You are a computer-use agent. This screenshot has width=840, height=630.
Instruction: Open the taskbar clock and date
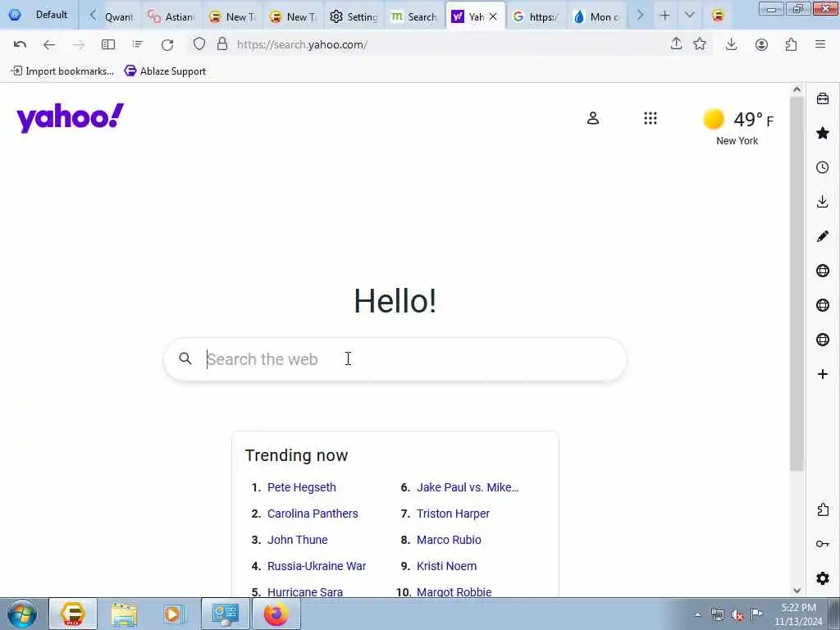point(798,614)
